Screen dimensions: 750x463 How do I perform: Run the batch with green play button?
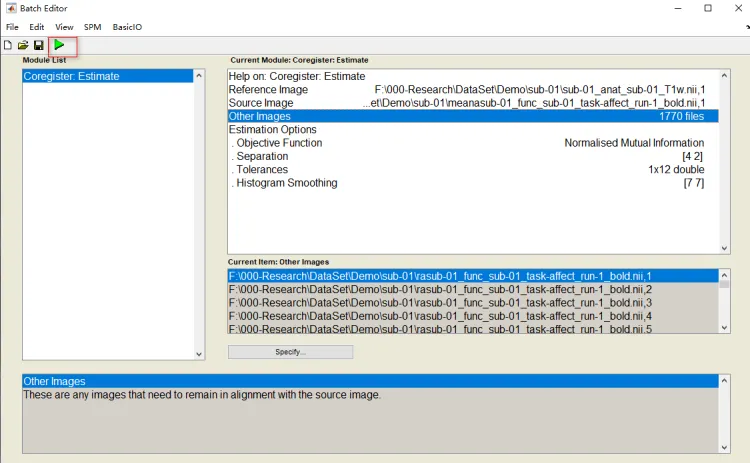tap(59, 45)
